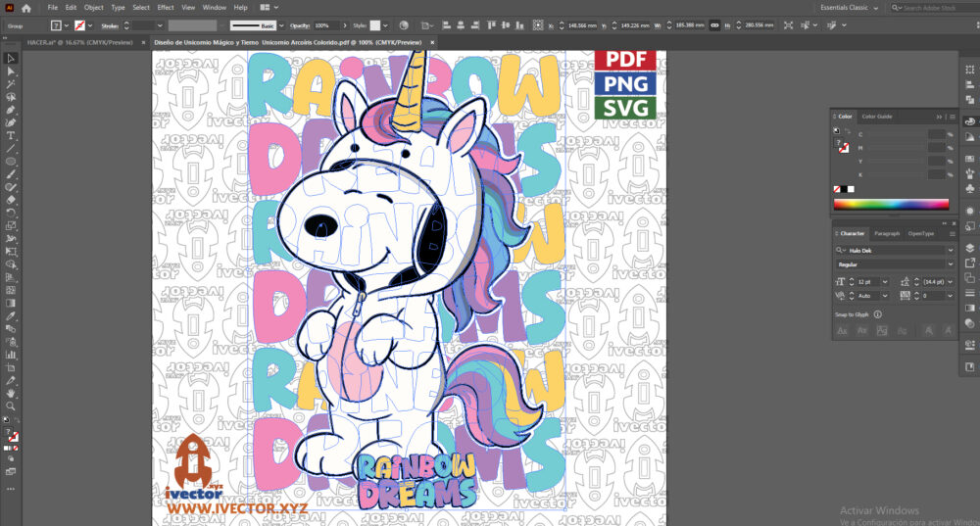Viewport: 980px width, 526px height.
Task: Open the Arrange Documents dropdown
Action: point(269,8)
